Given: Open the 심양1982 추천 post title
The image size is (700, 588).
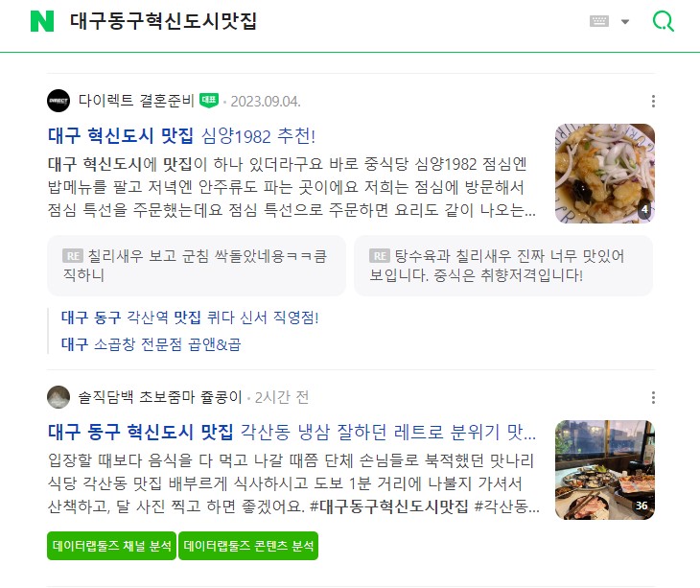Looking at the screenshot, I should pyautogui.click(x=181, y=135).
